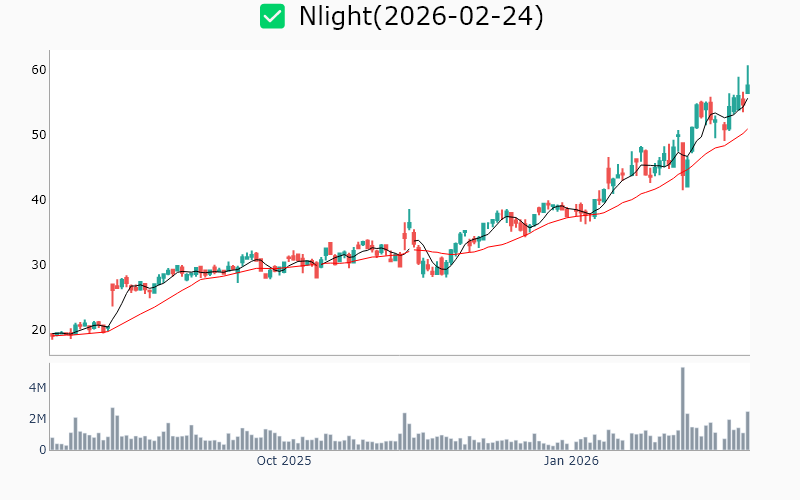The image size is (800, 500).
Task: Click the 50 price axis label
Action: (39, 135)
